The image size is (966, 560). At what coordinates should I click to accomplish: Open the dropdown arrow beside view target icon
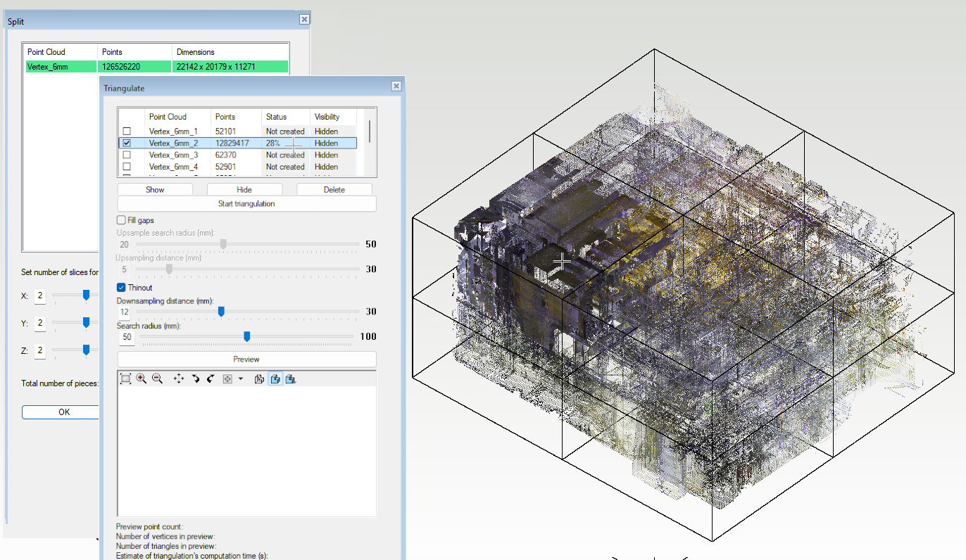[x=241, y=378]
